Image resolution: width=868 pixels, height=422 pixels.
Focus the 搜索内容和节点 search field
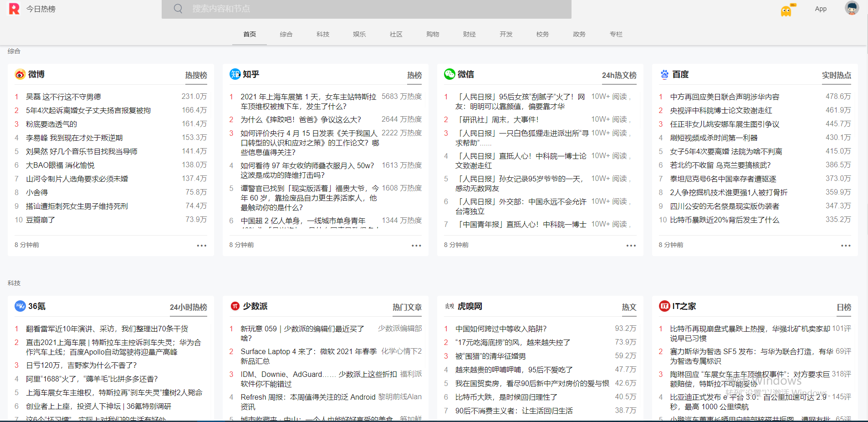tap(367, 9)
